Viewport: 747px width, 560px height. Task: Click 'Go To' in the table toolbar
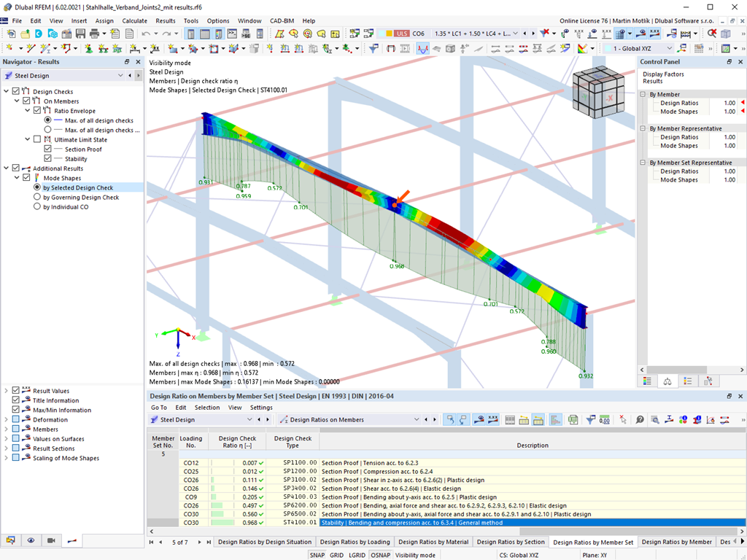pyautogui.click(x=160, y=408)
